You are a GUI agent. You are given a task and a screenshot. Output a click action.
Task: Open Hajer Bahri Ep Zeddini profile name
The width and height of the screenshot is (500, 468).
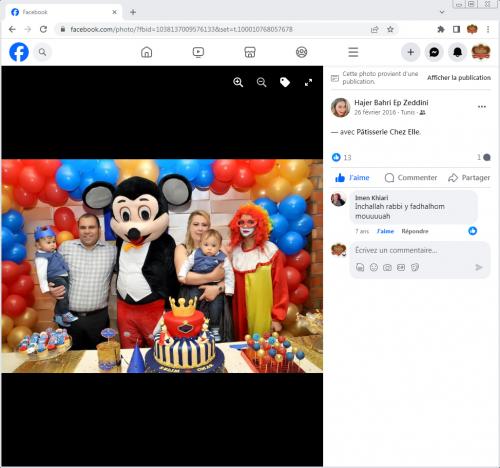point(391,103)
